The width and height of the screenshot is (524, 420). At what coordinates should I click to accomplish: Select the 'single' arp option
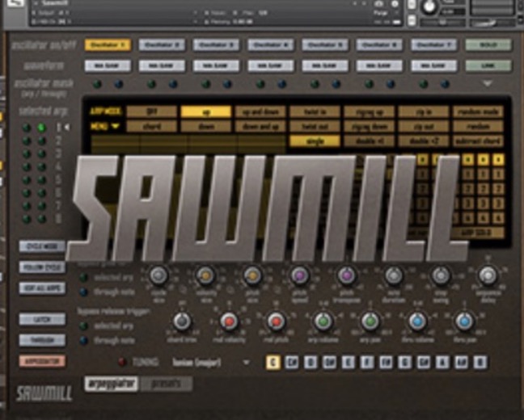pos(315,141)
